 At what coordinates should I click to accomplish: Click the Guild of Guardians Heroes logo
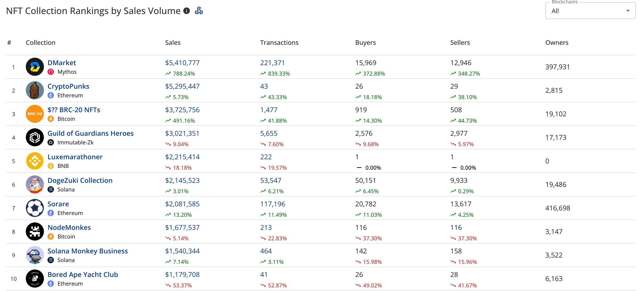(x=35, y=137)
